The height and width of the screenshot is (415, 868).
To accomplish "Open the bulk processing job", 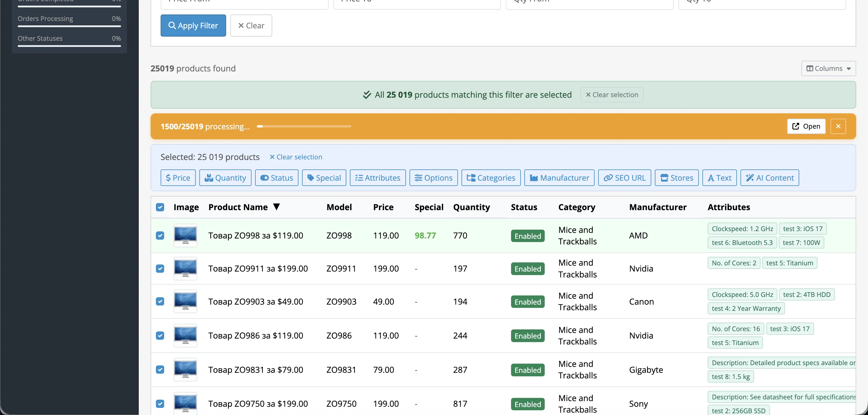I will tap(806, 126).
